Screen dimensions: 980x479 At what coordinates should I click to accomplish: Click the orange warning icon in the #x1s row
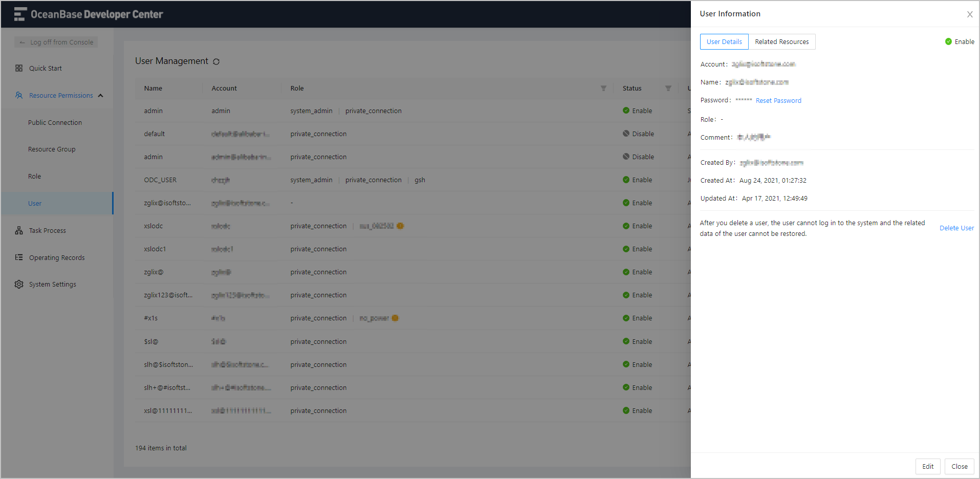[x=395, y=318]
